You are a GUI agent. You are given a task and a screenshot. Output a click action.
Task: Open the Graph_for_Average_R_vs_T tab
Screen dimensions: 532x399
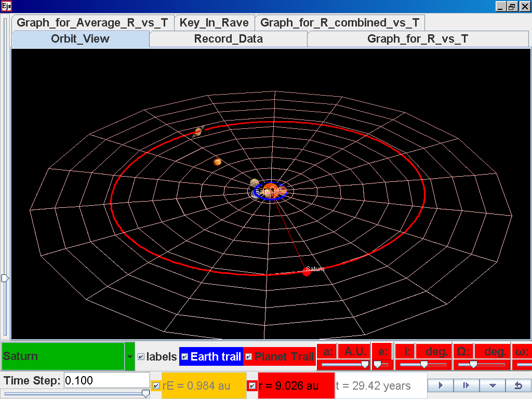[x=92, y=23]
